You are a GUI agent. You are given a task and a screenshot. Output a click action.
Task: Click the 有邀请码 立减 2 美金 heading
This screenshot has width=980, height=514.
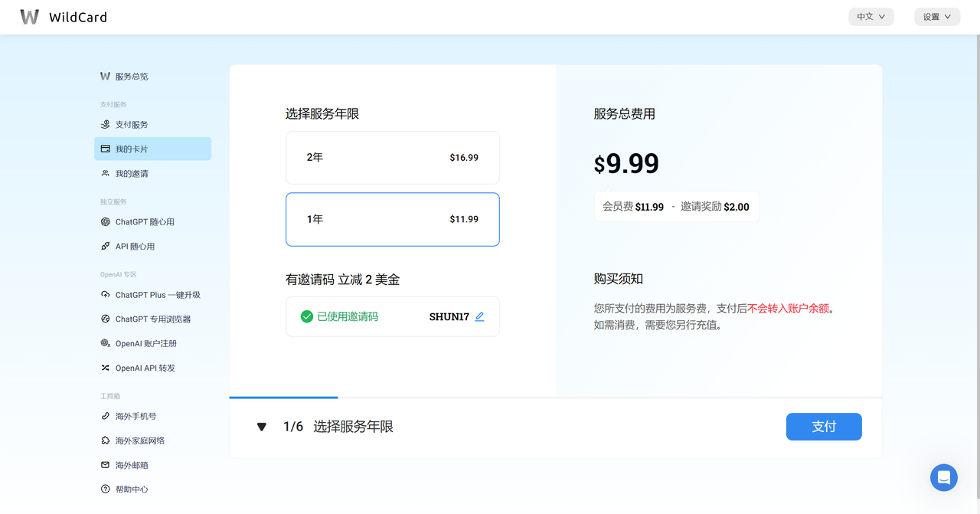[343, 280]
